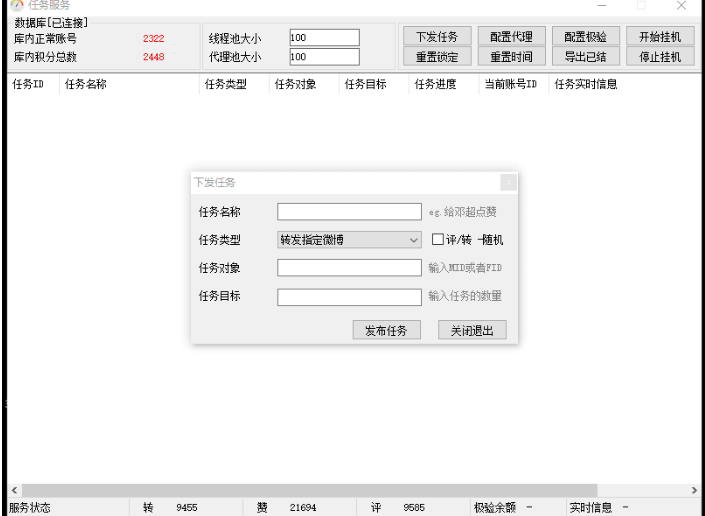Click the 任务类型 column header in the table

pyautogui.click(x=234, y=84)
